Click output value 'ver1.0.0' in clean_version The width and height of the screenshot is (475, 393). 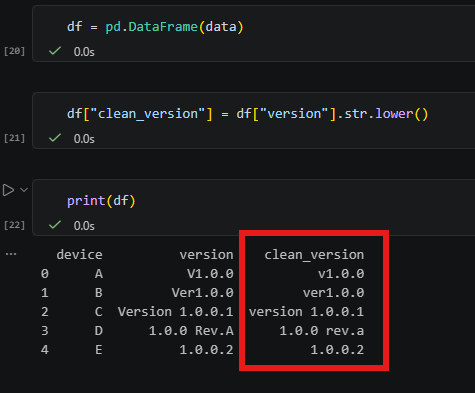[x=333, y=293]
